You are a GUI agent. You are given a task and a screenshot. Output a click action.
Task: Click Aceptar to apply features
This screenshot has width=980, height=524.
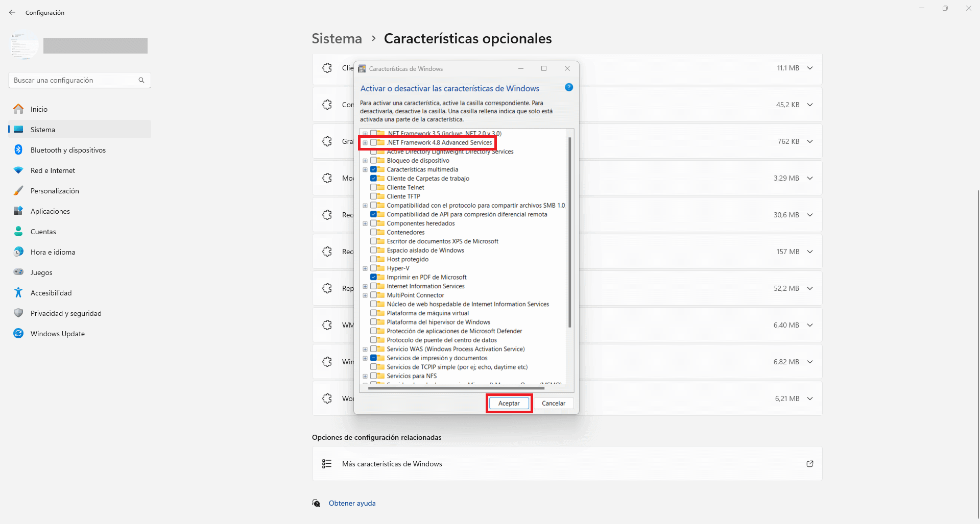click(x=509, y=403)
